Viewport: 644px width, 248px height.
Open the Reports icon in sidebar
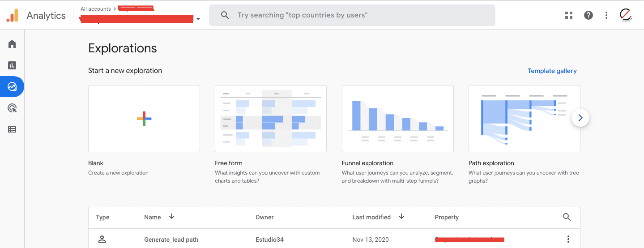pyautogui.click(x=12, y=65)
